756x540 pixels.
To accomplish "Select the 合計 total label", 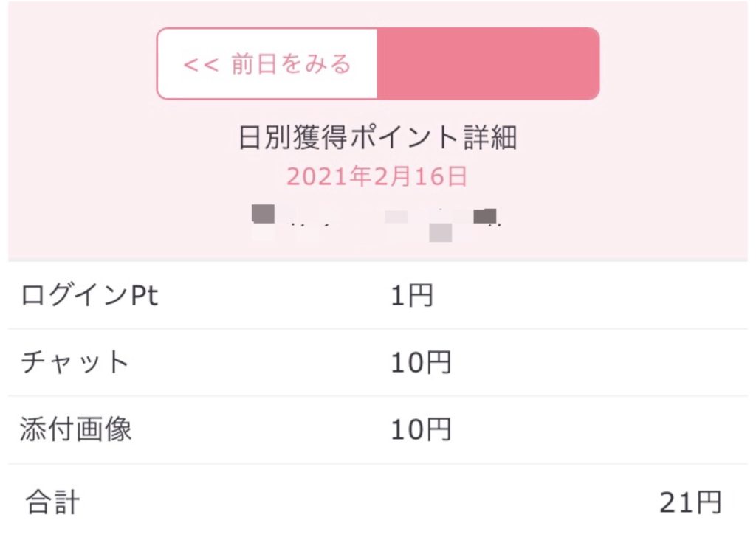I will click(52, 503).
